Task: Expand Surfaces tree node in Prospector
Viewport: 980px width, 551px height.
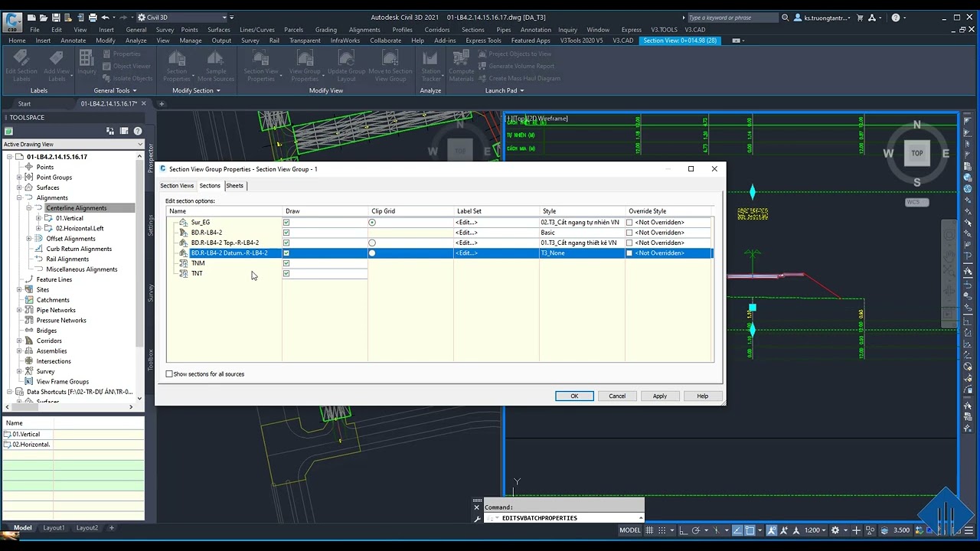Action: (x=19, y=187)
